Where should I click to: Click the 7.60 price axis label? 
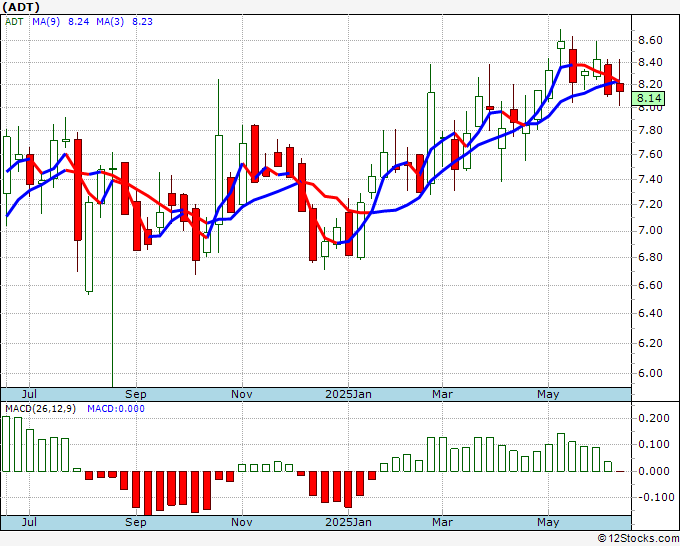[x=650, y=154]
